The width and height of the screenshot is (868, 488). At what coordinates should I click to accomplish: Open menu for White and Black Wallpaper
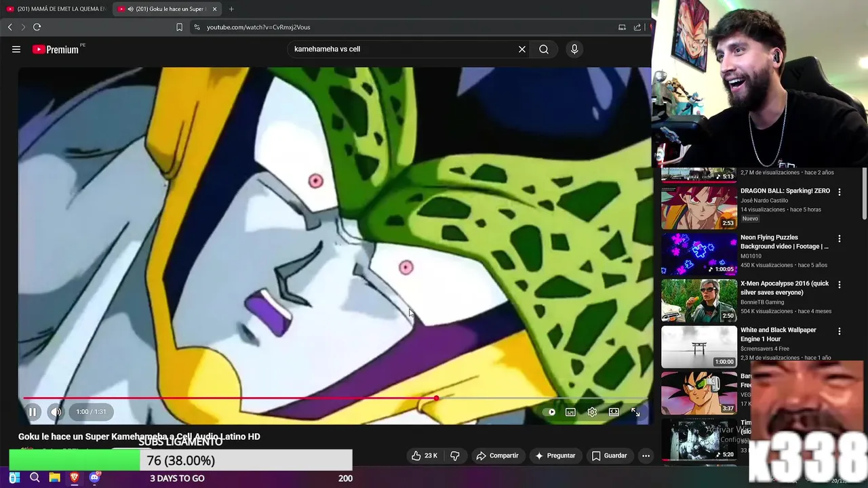point(840,331)
